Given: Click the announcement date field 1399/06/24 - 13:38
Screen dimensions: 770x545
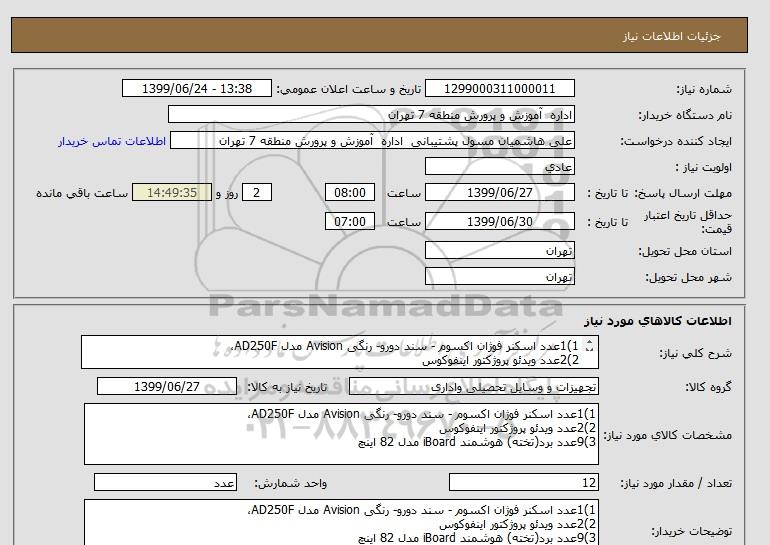Looking at the screenshot, I should pos(196,89).
